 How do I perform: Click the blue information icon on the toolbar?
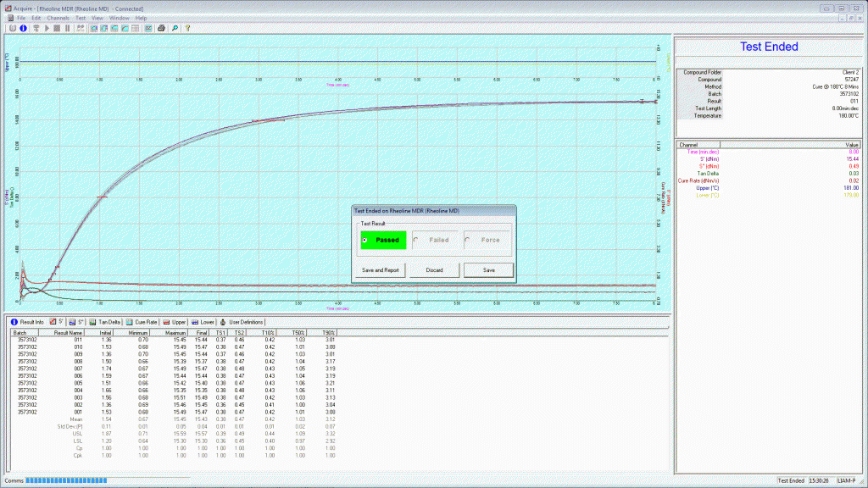click(x=23, y=28)
